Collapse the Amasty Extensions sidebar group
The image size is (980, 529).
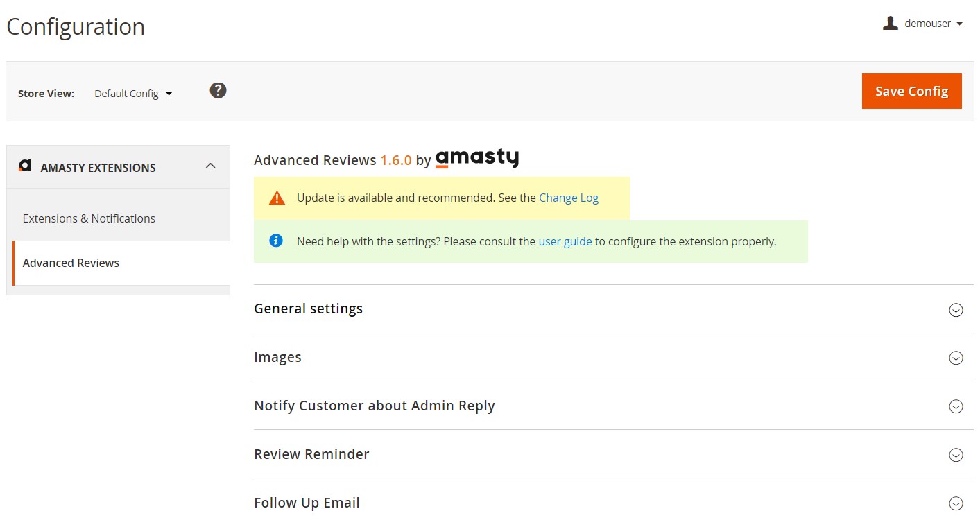coord(211,166)
